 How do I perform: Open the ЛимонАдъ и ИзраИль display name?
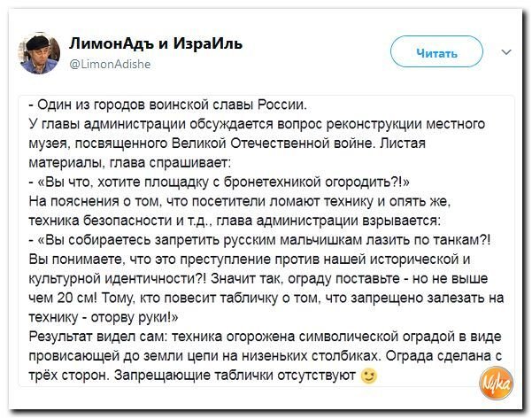coord(156,43)
